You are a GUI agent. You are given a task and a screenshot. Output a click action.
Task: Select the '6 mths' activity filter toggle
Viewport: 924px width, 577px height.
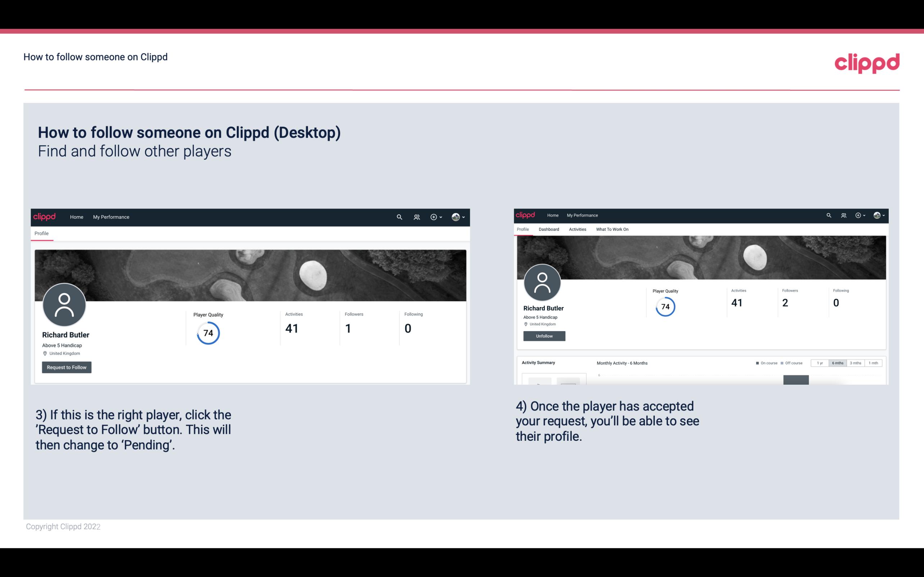coord(838,362)
